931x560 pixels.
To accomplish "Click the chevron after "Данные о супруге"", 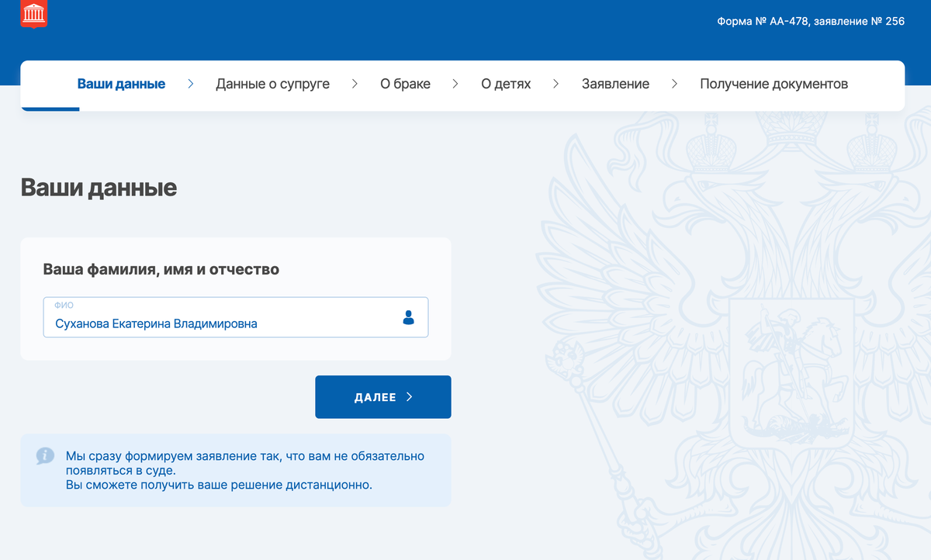I will [355, 84].
